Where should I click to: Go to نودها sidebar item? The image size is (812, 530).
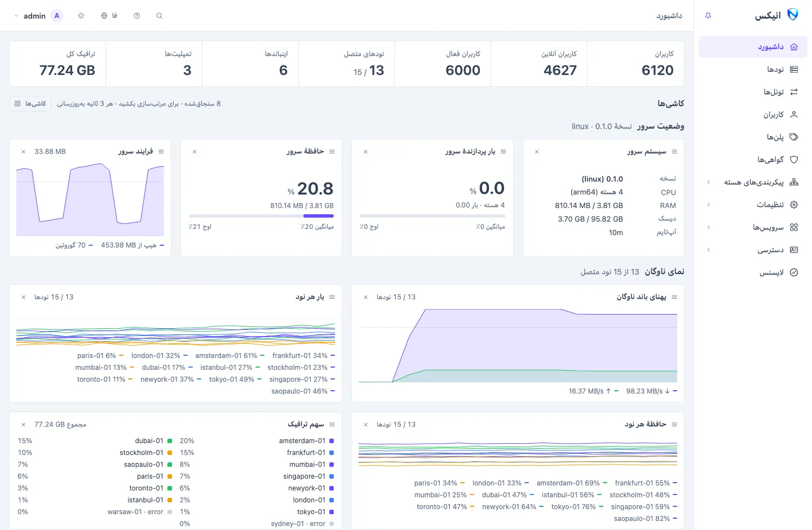pyautogui.click(x=753, y=69)
